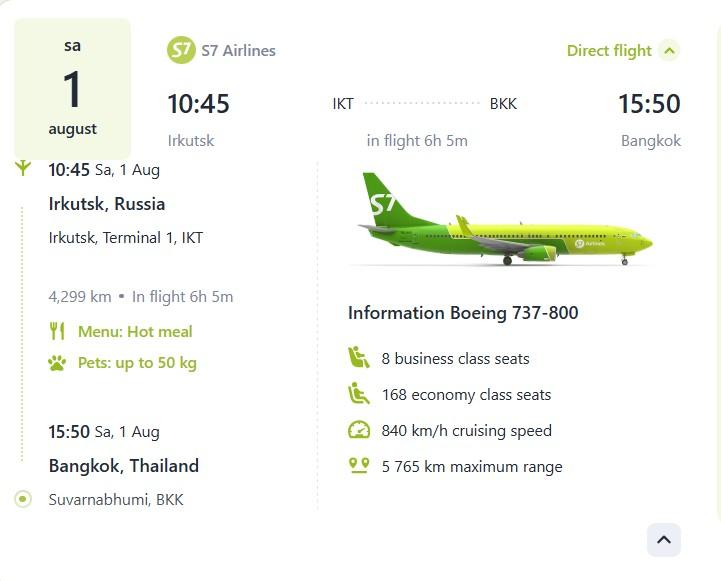Click the S7 Airlines logo icon
The width and height of the screenshot is (721, 581).
click(181, 50)
